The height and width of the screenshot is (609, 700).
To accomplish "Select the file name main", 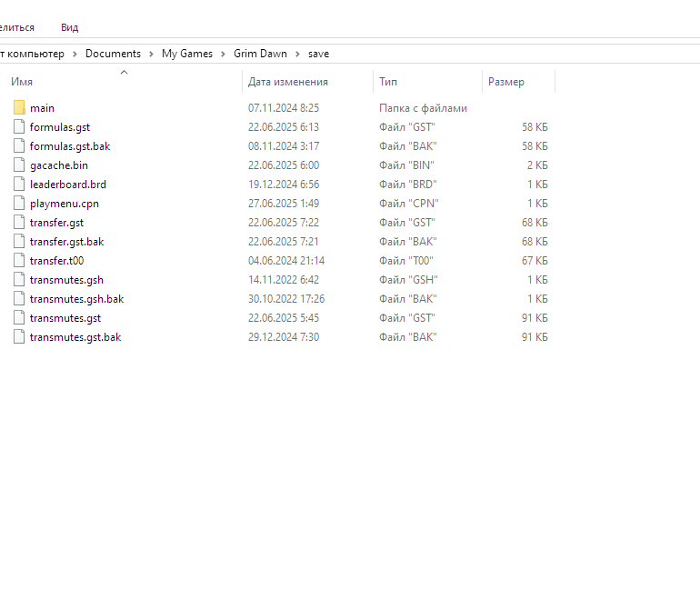I will point(42,108).
